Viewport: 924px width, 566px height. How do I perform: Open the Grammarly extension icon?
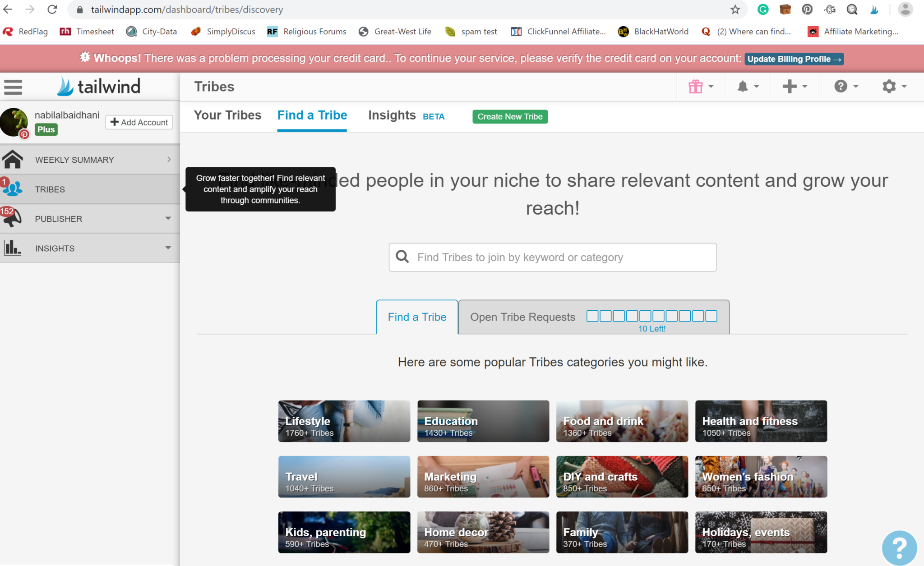click(763, 9)
